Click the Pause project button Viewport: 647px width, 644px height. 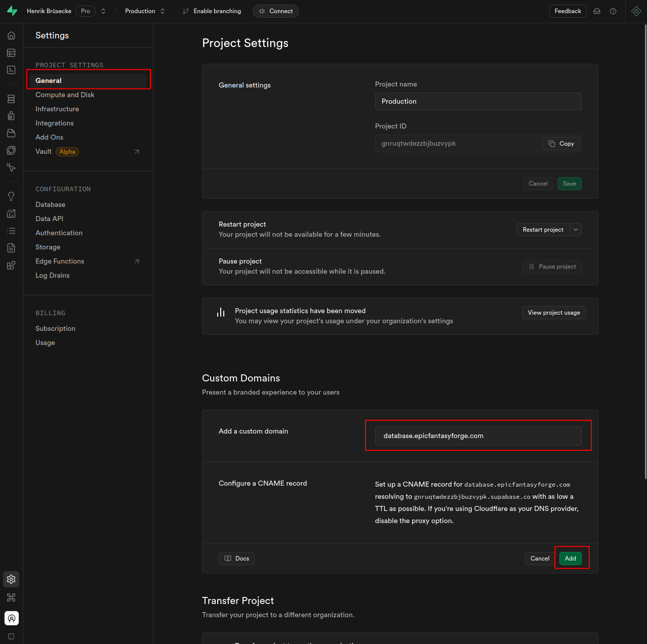point(552,267)
